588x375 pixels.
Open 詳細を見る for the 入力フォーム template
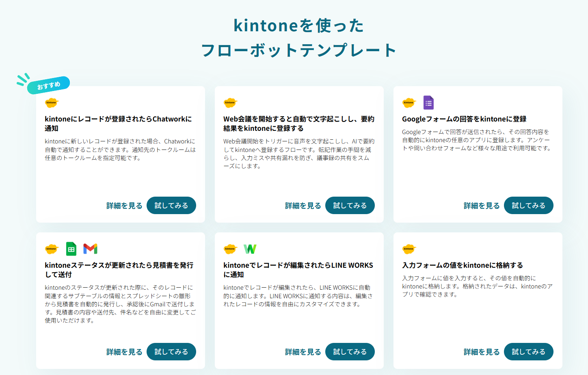[x=481, y=351]
